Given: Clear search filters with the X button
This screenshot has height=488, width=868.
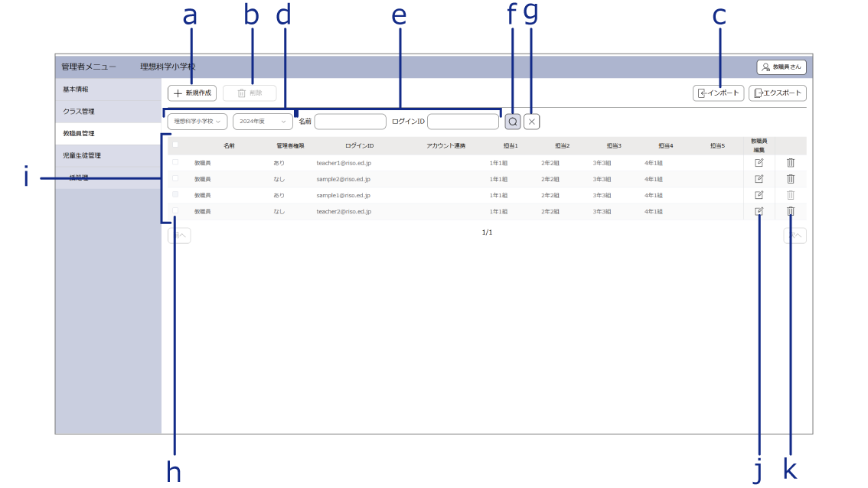Looking at the screenshot, I should pos(532,122).
